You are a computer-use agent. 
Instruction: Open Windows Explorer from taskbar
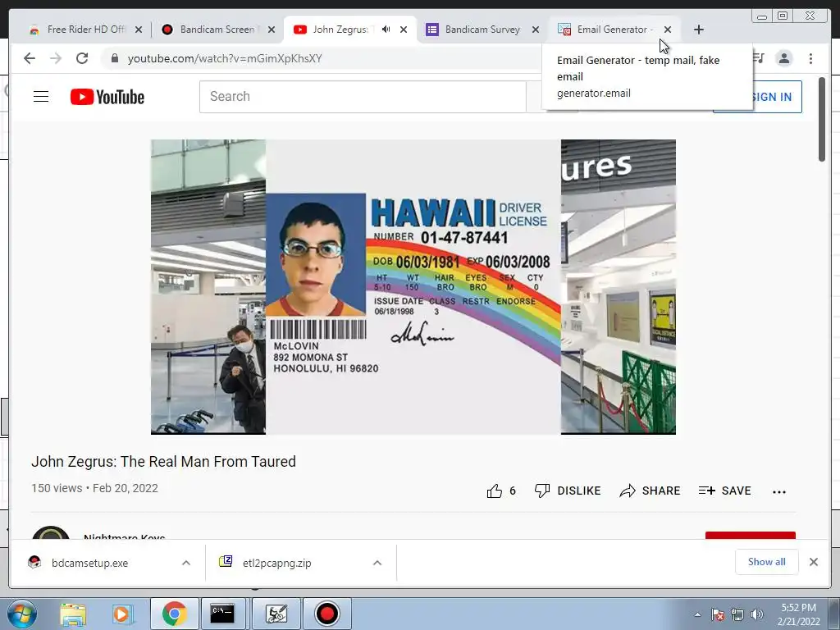pyautogui.click(x=73, y=614)
